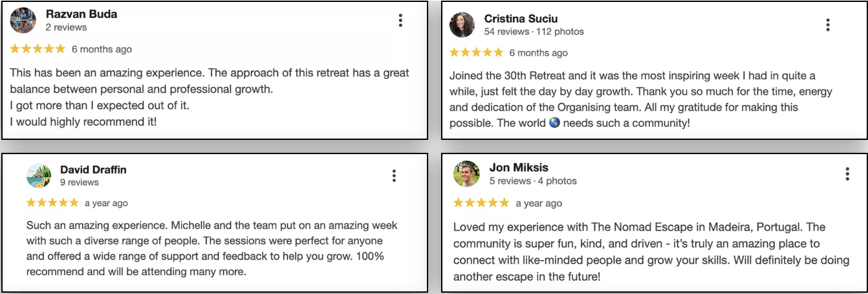Screen dimensions: 868x294
Task: Open the three-dot menu on Cristina Suciu's review
Action: tap(828, 25)
